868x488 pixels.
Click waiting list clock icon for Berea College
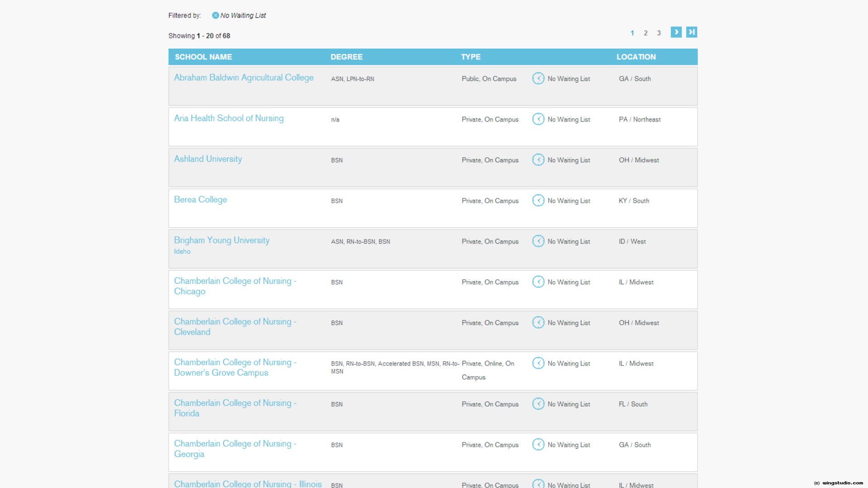pyautogui.click(x=538, y=201)
